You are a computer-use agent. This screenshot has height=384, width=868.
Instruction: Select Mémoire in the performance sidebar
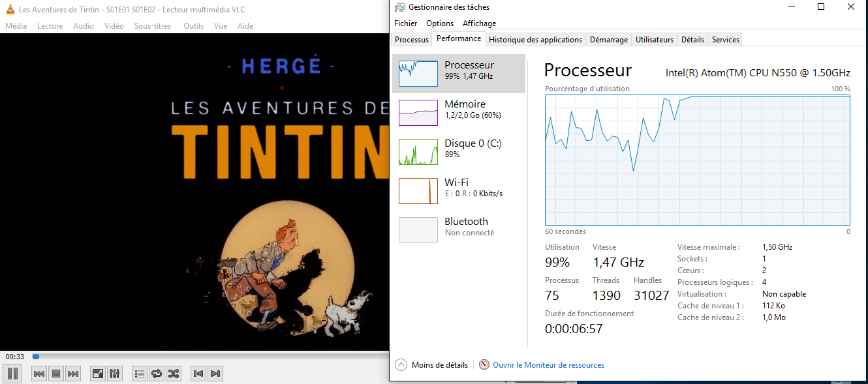click(x=459, y=113)
